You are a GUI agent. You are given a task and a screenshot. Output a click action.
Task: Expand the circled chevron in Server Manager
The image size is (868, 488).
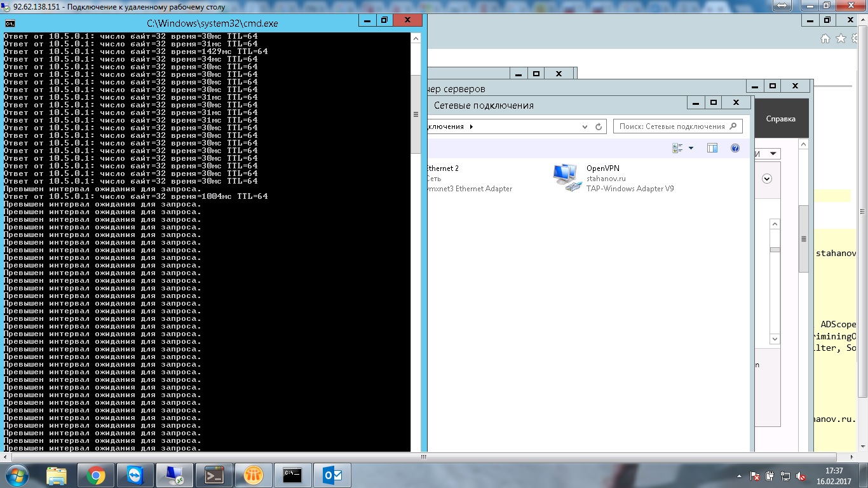(767, 179)
